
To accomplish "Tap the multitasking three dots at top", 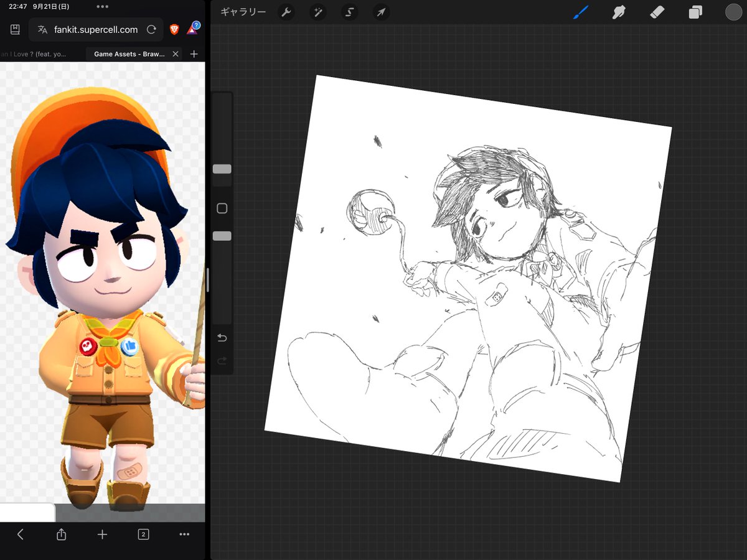I will coord(103,7).
